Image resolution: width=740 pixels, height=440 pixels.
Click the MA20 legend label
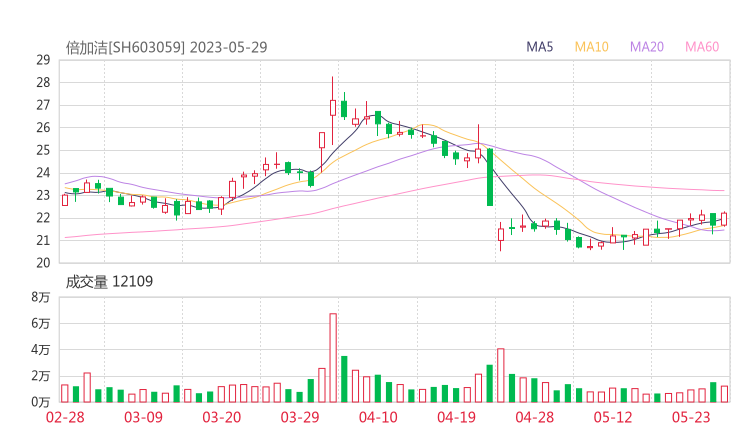point(647,47)
